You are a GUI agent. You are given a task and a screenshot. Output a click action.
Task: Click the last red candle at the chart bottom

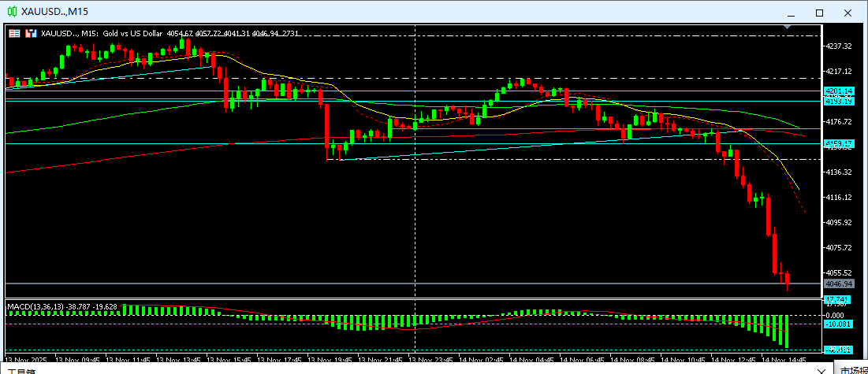pyautogui.click(x=787, y=280)
